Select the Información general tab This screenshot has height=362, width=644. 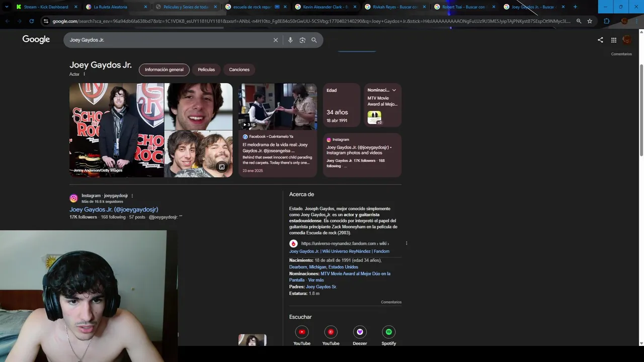click(164, 69)
